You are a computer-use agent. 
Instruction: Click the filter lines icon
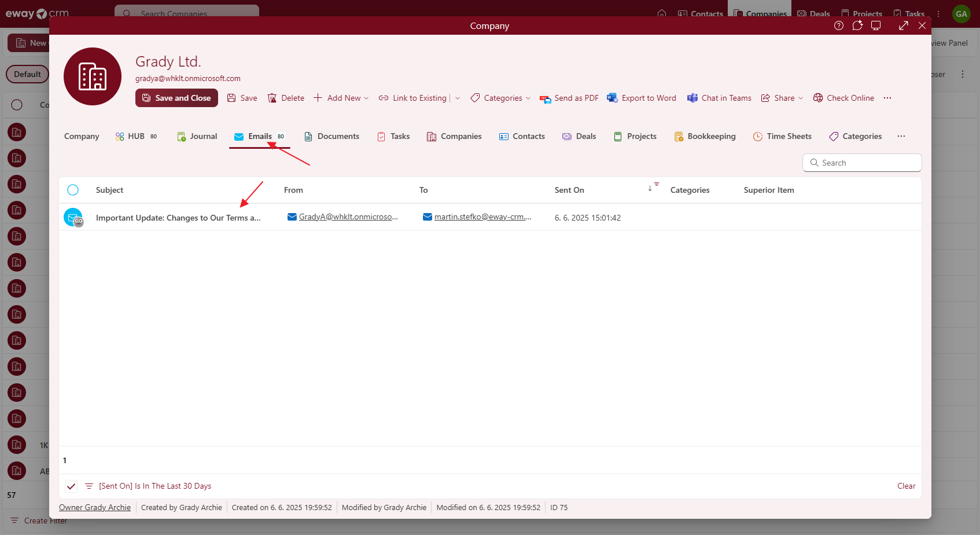click(x=89, y=486)
